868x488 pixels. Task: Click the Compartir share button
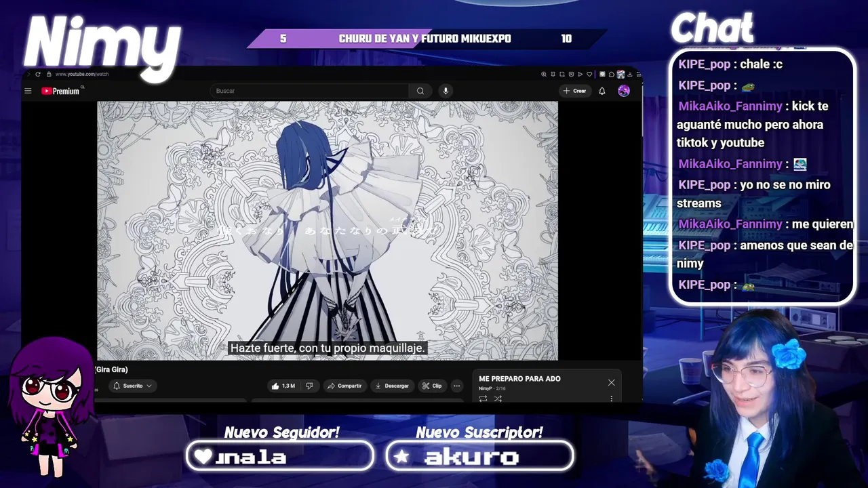pos(344,386)
